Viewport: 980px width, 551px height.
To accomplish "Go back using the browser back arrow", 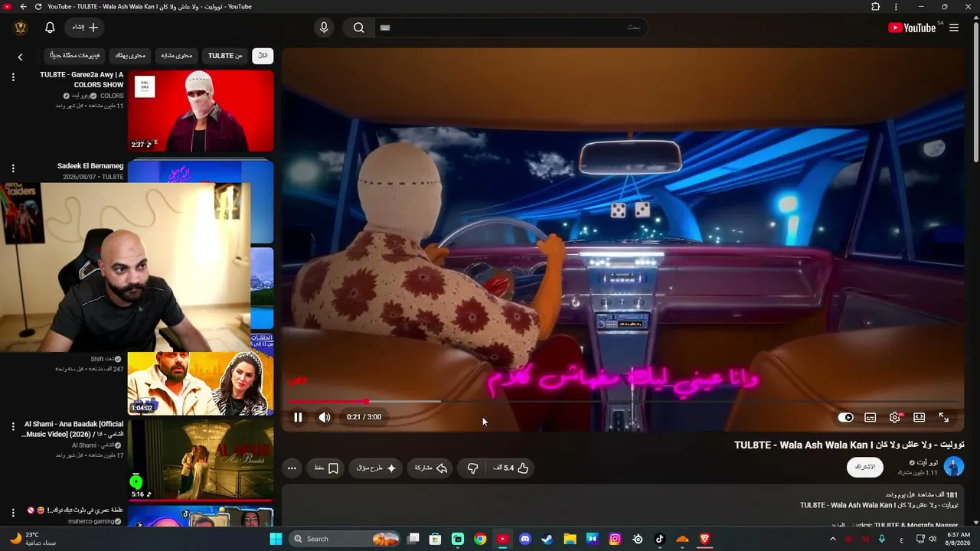I will tap(23, 7).
